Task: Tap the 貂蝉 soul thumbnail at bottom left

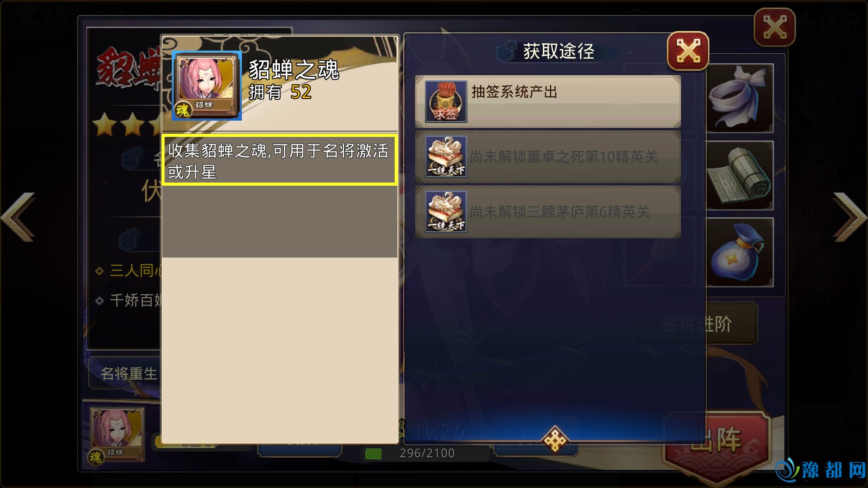Action: point(117,435)
